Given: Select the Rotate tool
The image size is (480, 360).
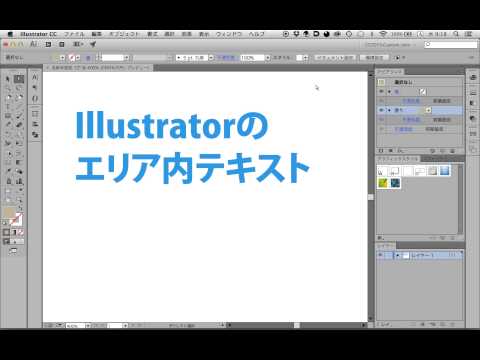Looking at the screenshot, I should 8,135.
